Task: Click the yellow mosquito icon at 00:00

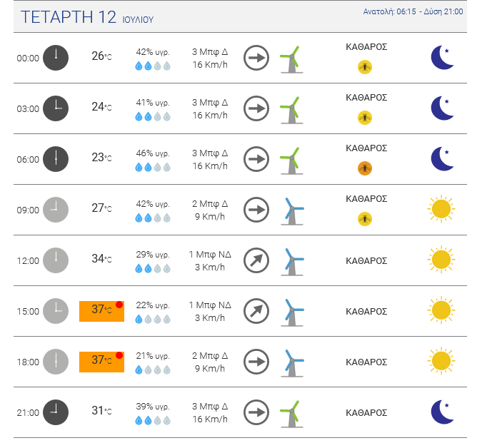Action: point(365,67)
